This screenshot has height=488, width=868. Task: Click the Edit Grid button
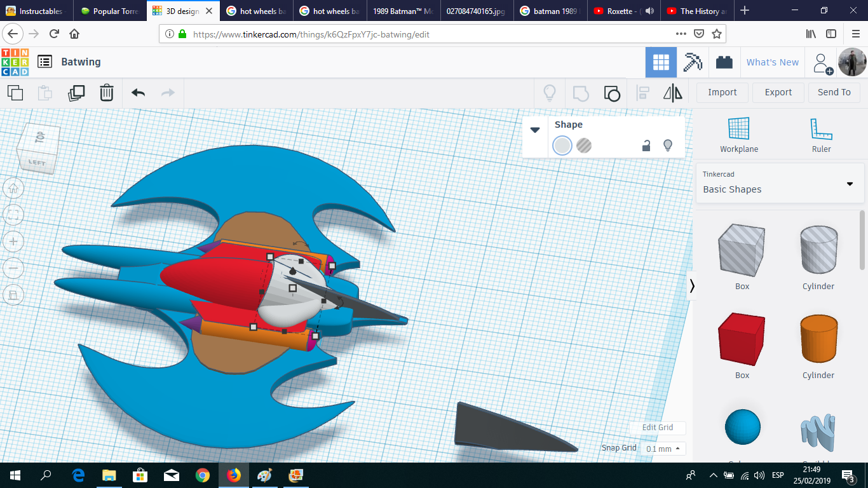658,428
